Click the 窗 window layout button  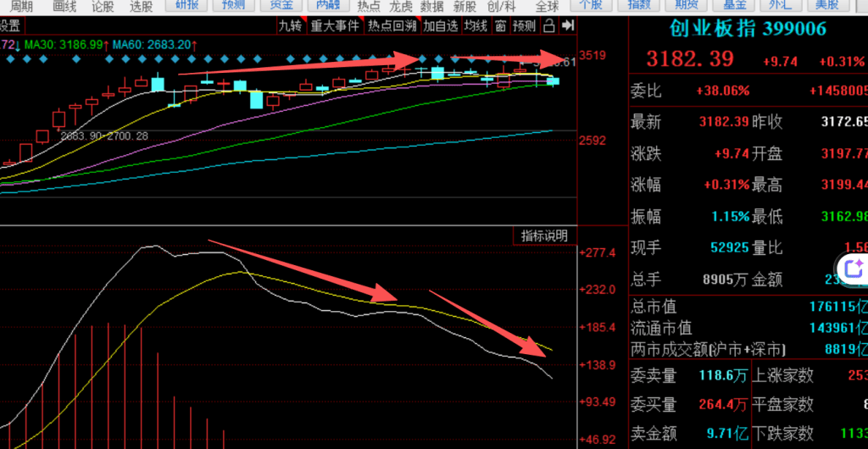click(x=501, y=25)
